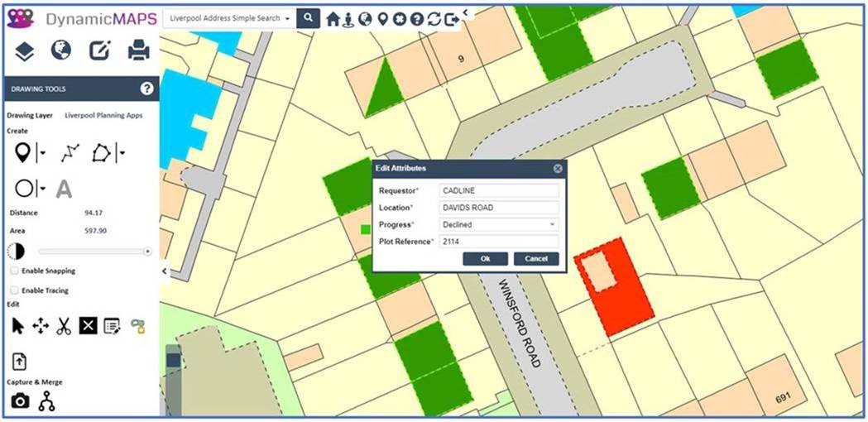
Task: Select the draw polyline tool
Action: (x=70, y=153)
